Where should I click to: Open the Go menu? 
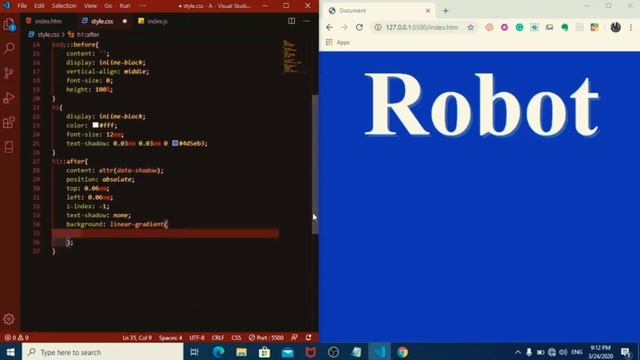(x=108, y=6)
